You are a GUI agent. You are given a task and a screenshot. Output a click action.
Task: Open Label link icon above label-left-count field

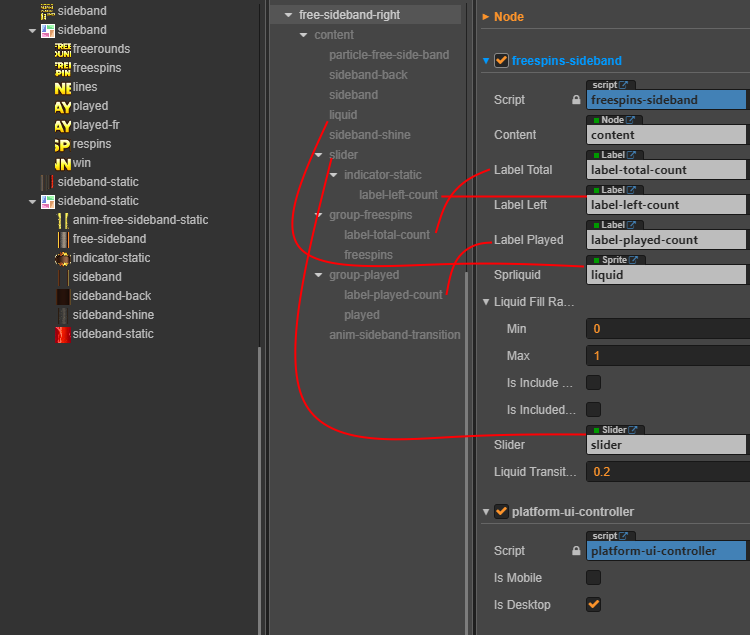coord(631,189)
